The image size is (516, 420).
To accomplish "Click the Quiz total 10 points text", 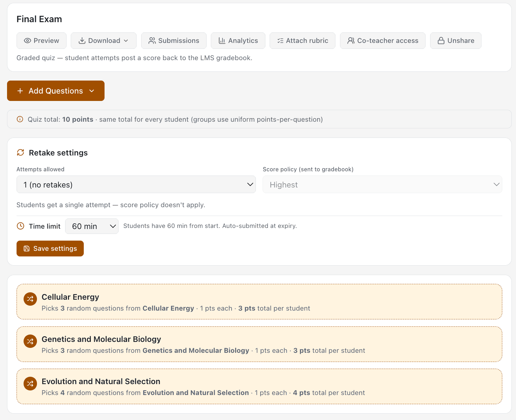I will click(x=61, y=120).
